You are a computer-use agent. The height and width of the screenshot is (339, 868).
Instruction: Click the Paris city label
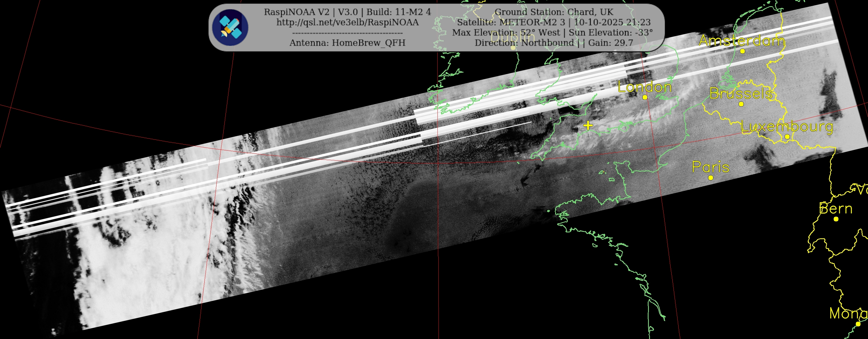tap(711, 167)
